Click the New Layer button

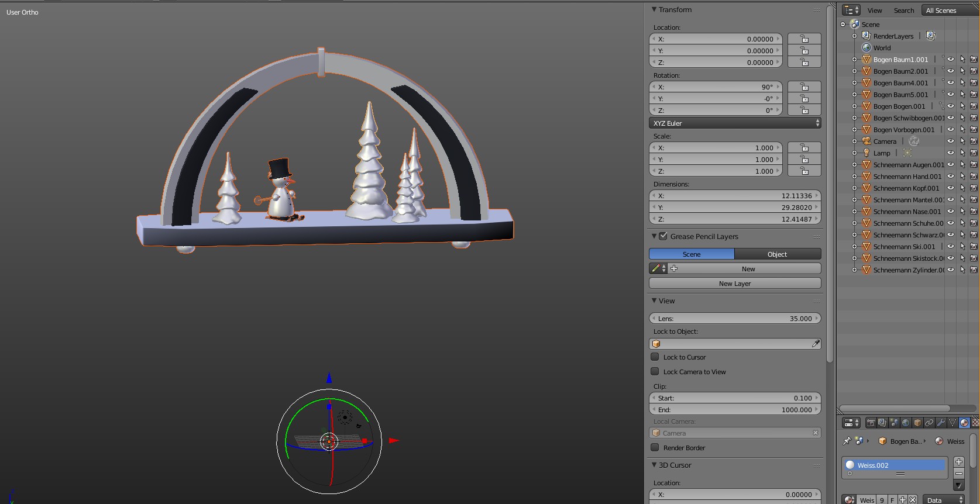(735, 284)
